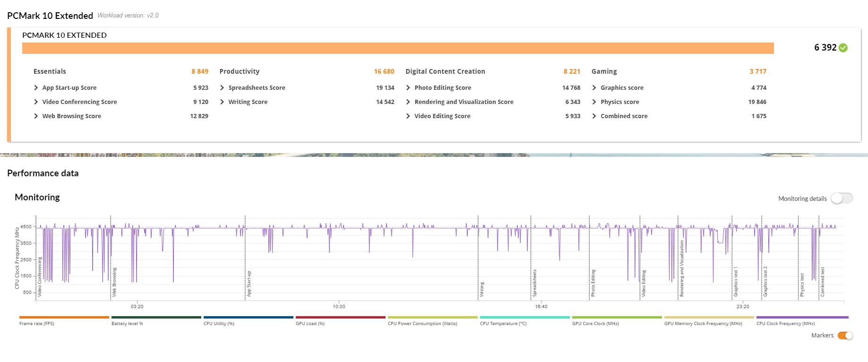Image resolution: width=868 pixels, height=362 pixels.
Task: Click the App Start-up chart marker
Action: point(249,284)
